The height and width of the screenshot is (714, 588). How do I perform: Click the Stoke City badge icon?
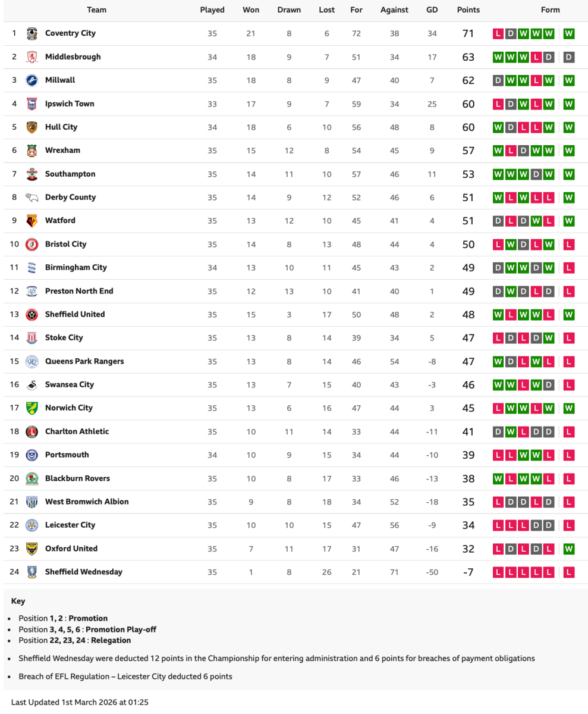[32, 338]
